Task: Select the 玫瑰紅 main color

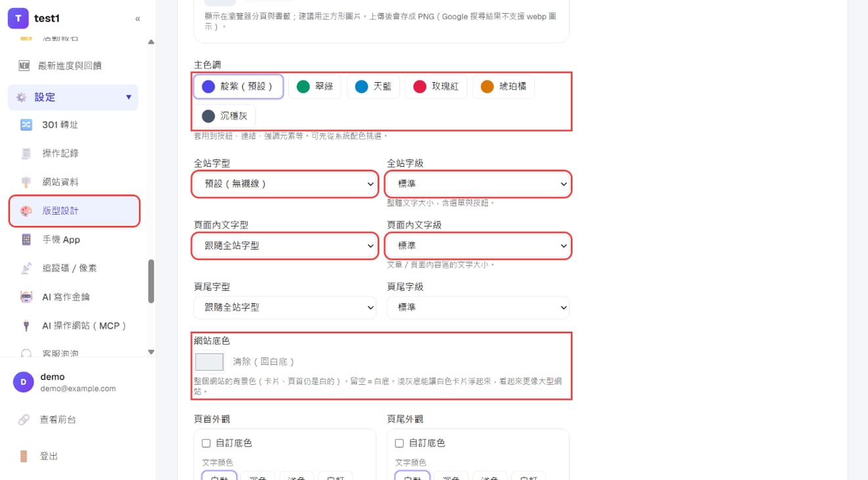Action: [x=436, y=87]
